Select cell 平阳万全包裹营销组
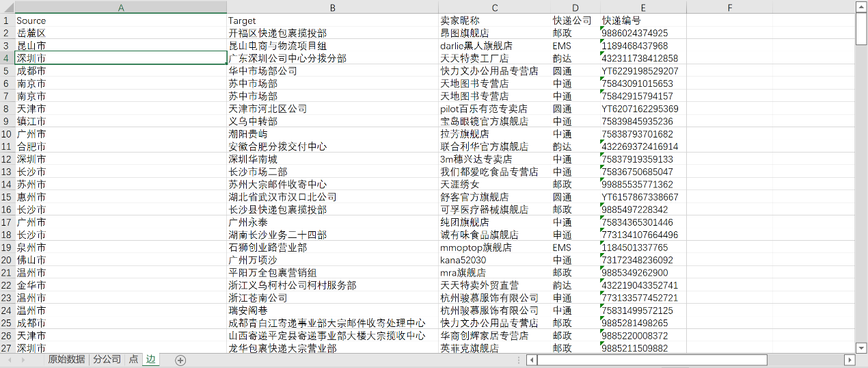Viewport: 868px width, 368px height. click(333, 272)
